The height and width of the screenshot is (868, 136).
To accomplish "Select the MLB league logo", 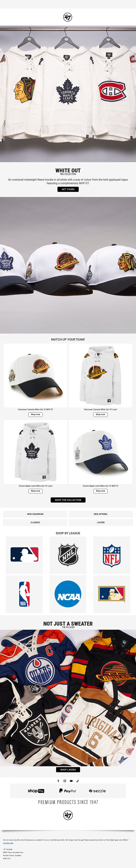I will click(24, 555).
